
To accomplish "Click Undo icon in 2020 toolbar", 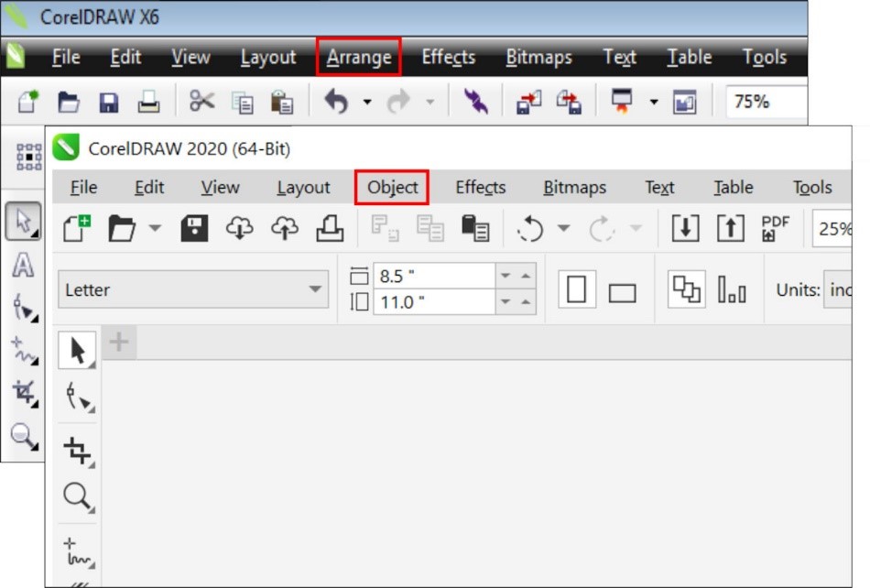I will pos(530,228).
